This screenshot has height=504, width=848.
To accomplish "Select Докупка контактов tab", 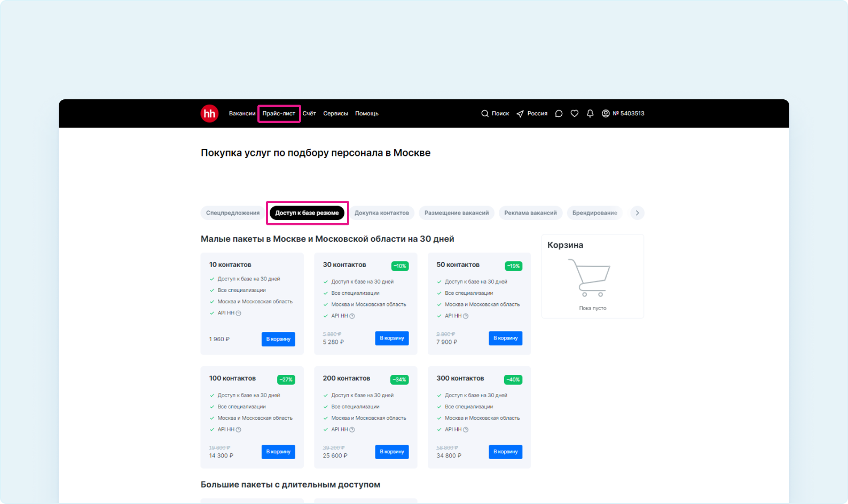I will (382, 213).
